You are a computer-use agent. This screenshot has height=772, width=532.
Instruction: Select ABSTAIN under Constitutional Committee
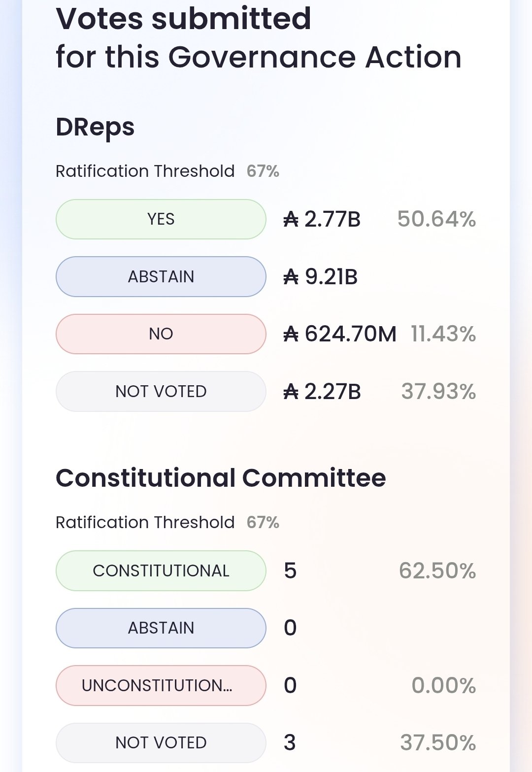point(161,628)
